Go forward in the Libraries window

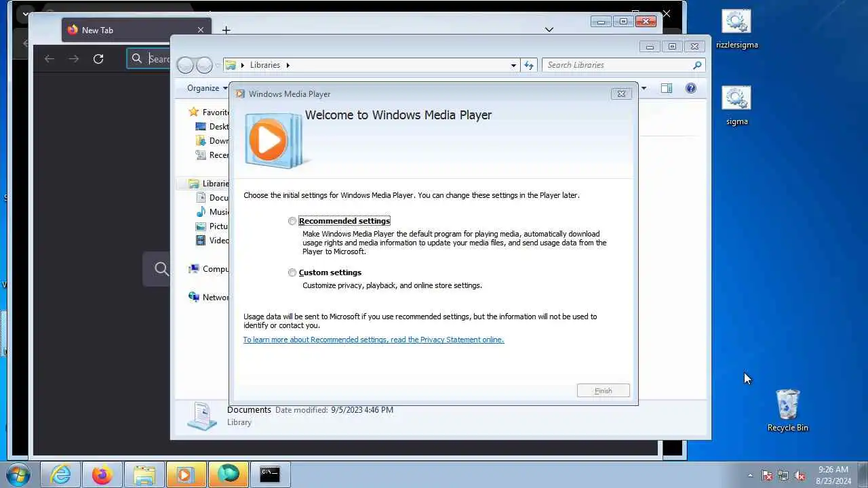point(204,65)
